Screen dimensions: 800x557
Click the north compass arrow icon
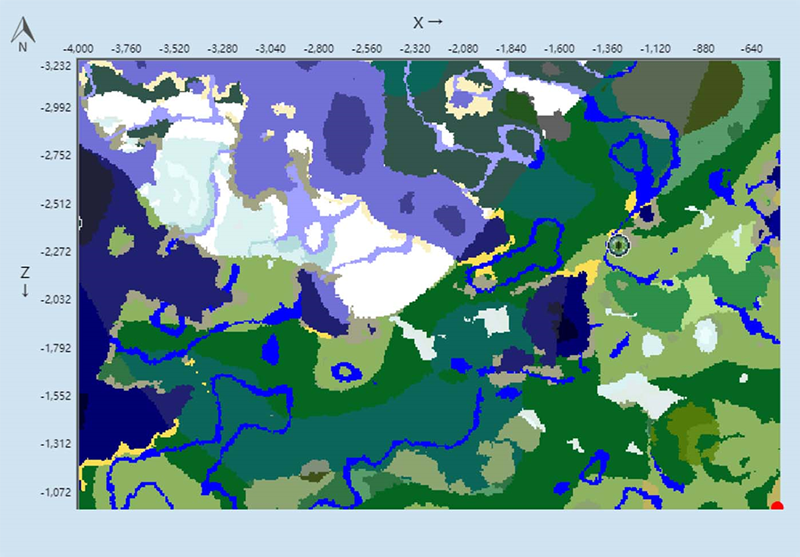pos(22,34)
